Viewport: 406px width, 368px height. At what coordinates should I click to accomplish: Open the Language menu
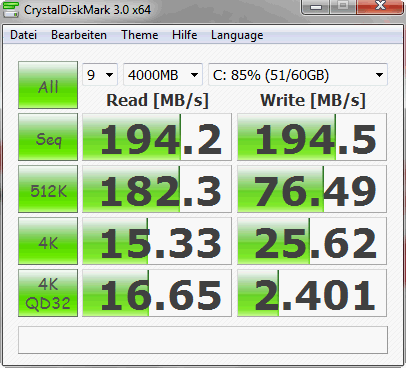pos(237,35)
